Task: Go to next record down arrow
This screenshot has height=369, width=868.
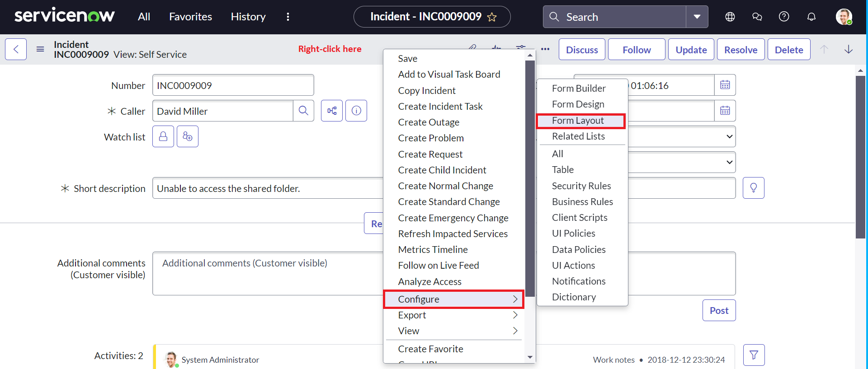Action: point(849,49)
